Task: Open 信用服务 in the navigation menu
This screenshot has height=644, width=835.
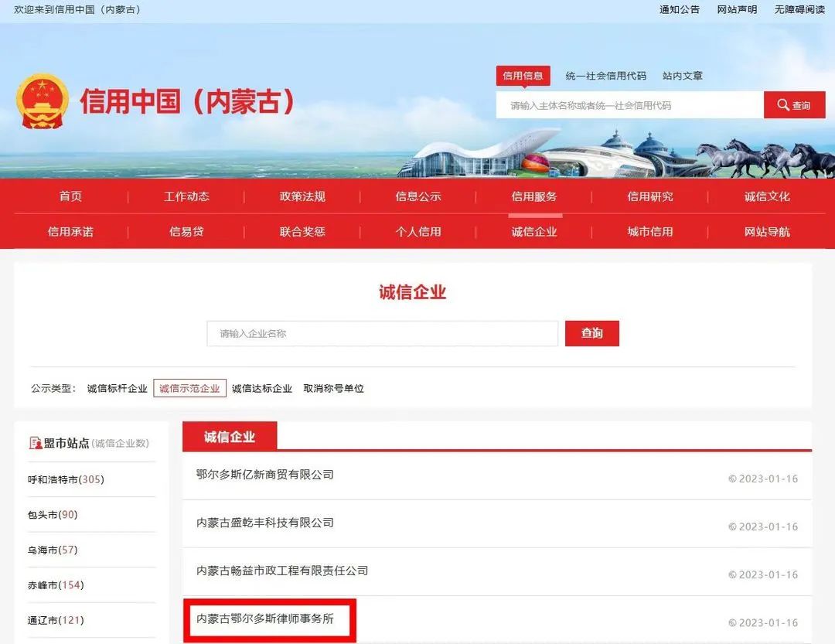Action: [x=534, y=196]
